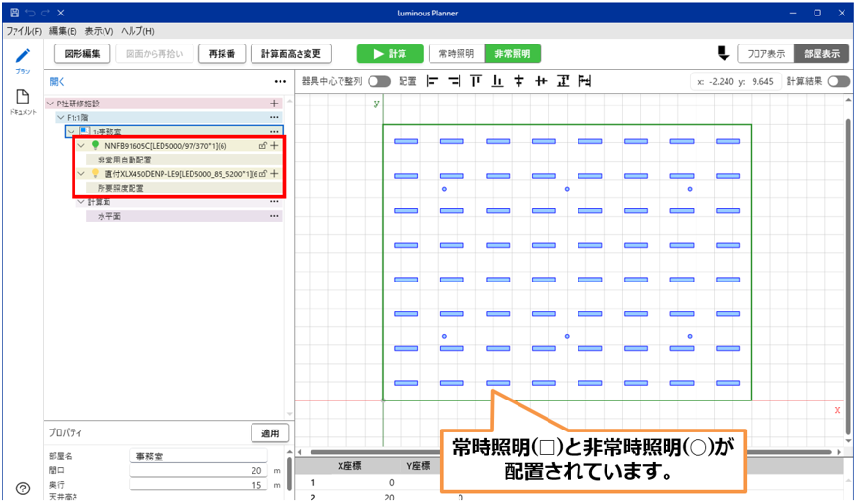859x504 pixels.
Task: Click the help question mark icon
Action: [22, 489]
